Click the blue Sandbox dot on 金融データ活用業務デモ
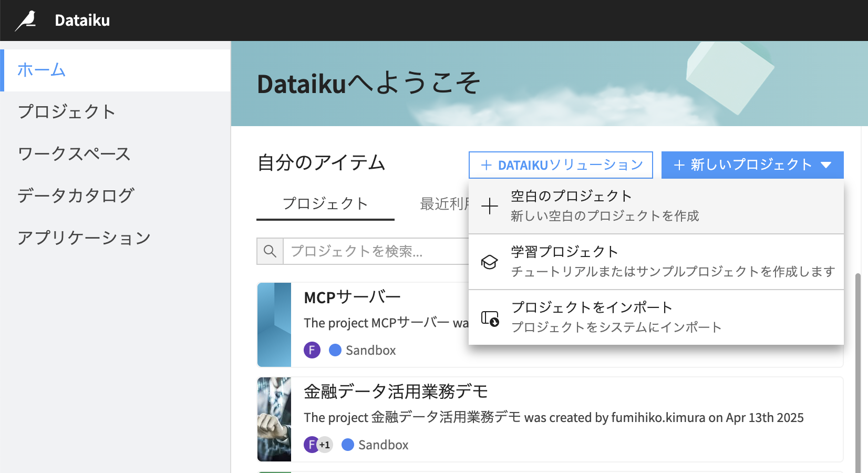Screen dimensions: 868x473 348,445
